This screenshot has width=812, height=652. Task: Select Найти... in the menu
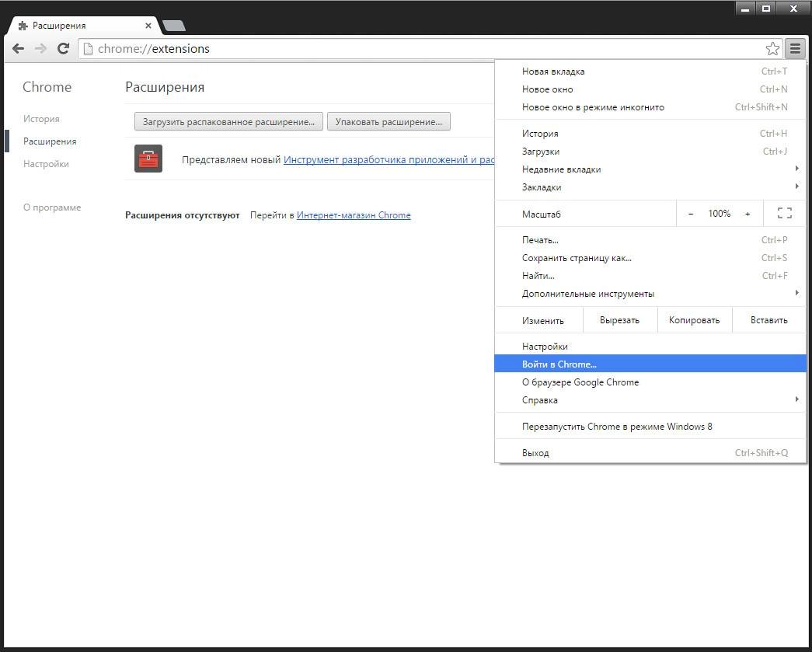coord(650,276)
